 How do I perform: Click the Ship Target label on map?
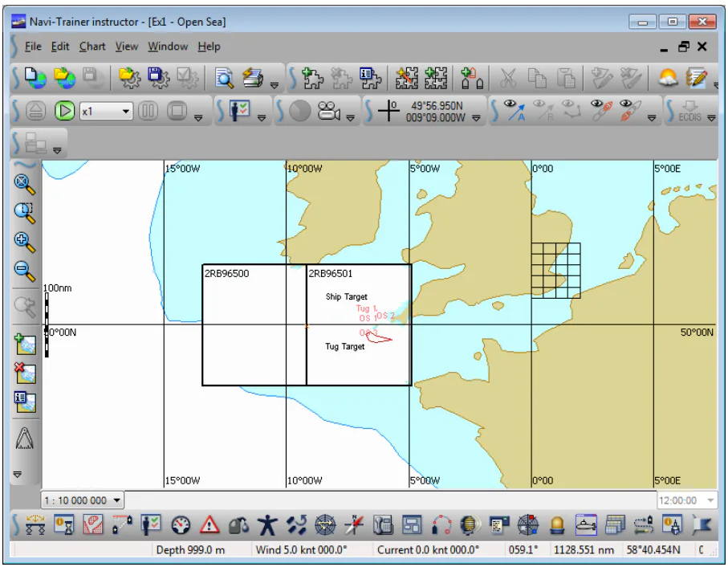(x=347, y=296)
